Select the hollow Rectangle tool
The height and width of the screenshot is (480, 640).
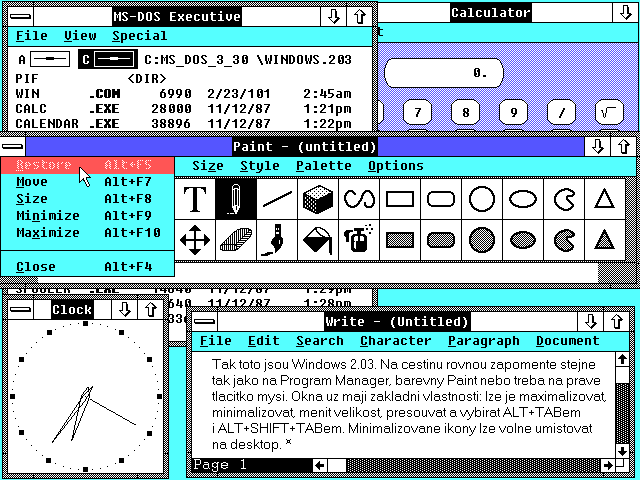[400, 199]
